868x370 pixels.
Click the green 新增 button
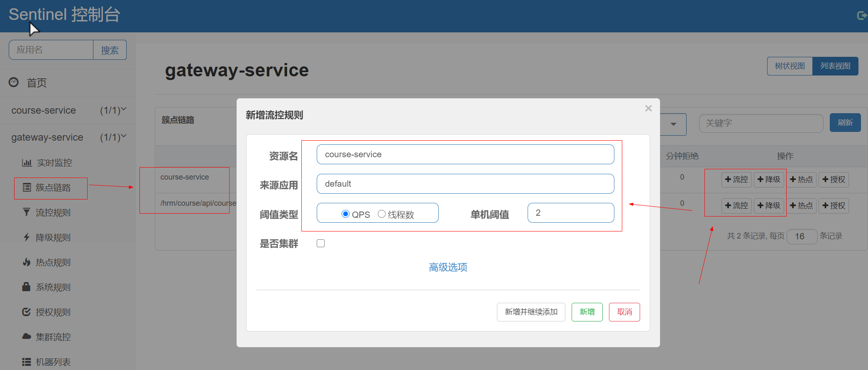pos(587,312)
